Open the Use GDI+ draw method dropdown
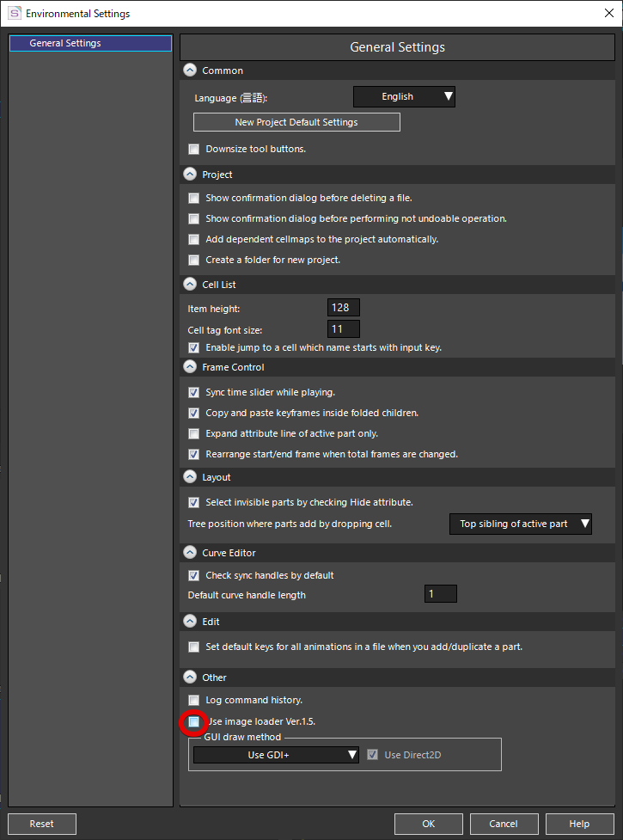The height and width of the screenshot is (840, 623). click(276, 755)
